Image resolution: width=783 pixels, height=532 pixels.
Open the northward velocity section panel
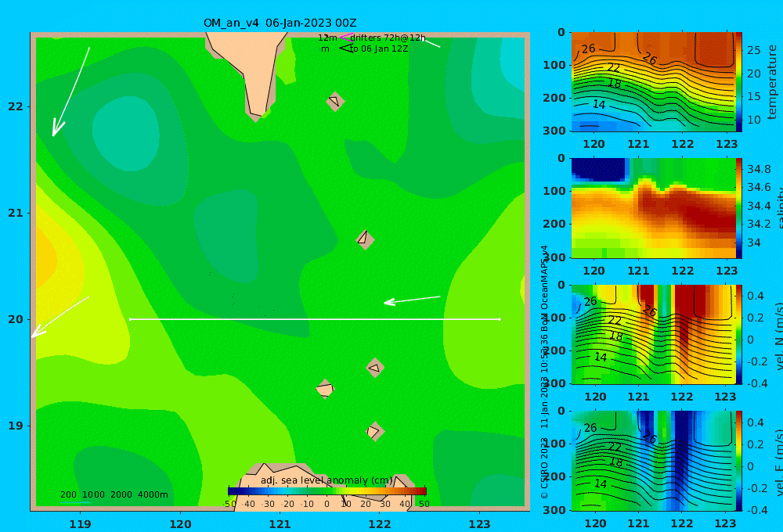pos(653,334)
